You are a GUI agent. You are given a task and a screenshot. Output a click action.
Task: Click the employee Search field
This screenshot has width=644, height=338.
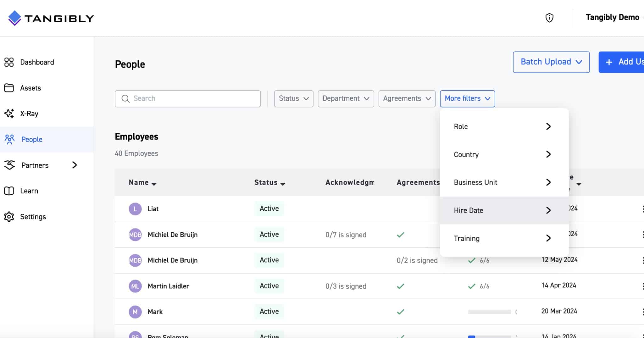pos(188,99)
